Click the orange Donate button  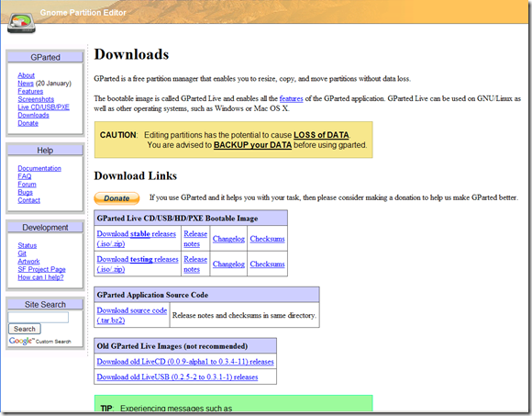pos(116,198)
